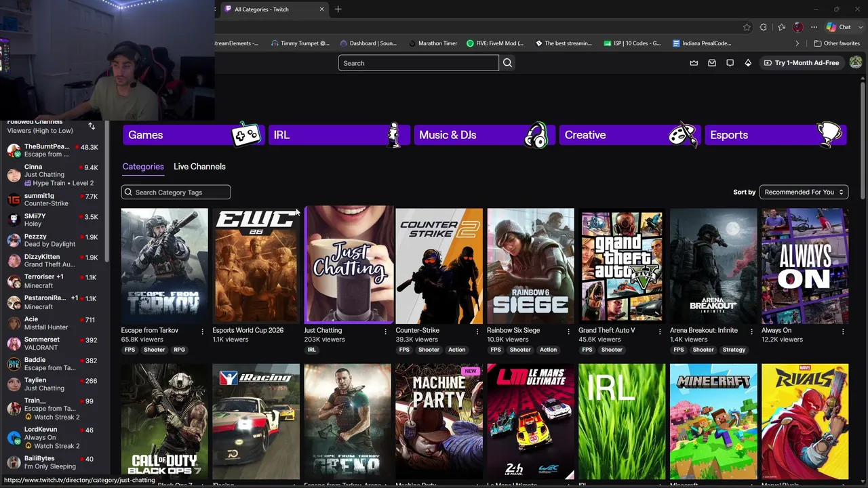Click the Grand Theft Auto V cover art
The width and height of the screenshot is (868, 488).
click(x=622, y=265)
